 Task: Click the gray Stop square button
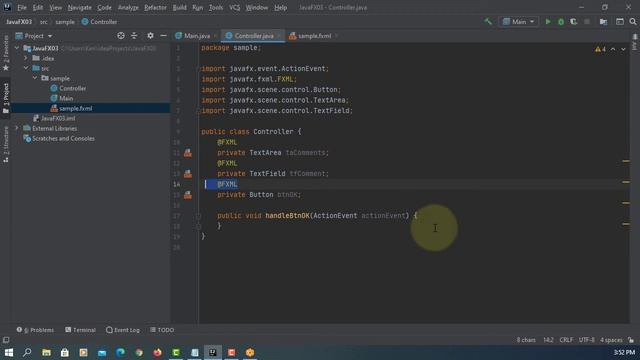[587, 22]
